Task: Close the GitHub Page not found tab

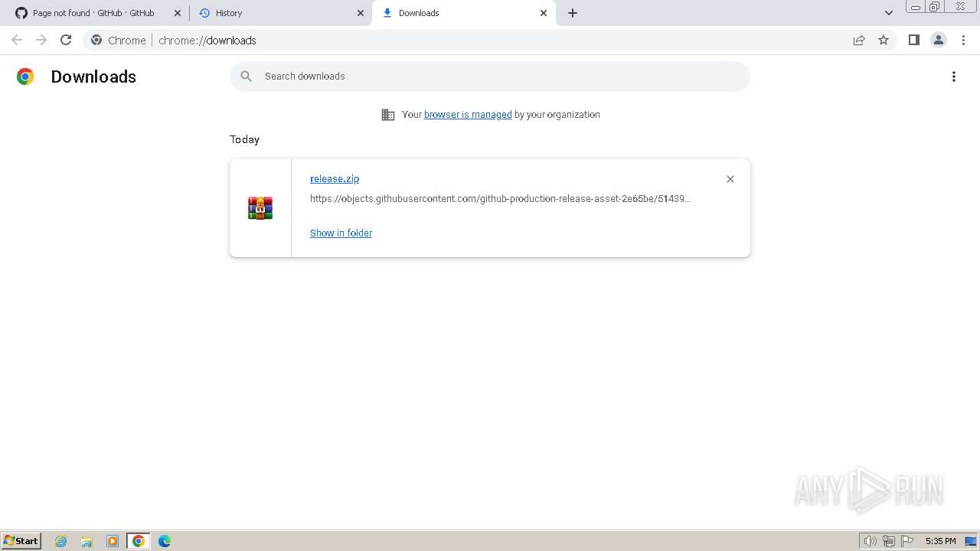Action: pos(178,13)
